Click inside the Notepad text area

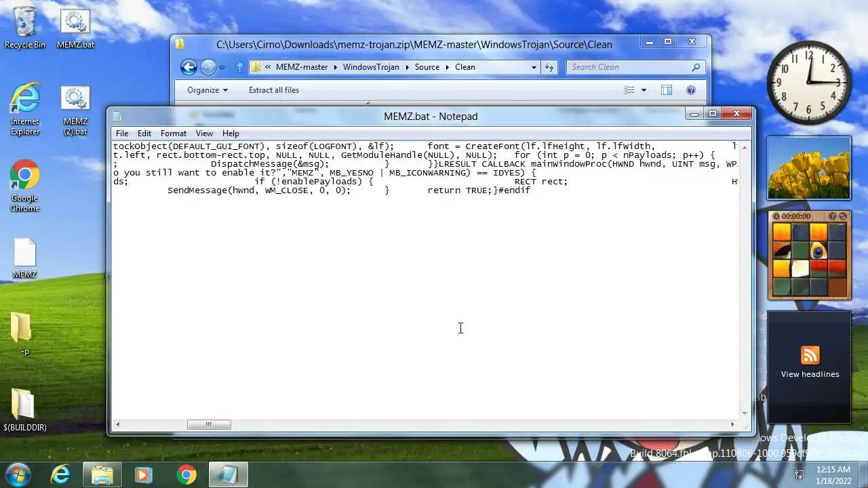pyautogui.click(x=426, y=280)
